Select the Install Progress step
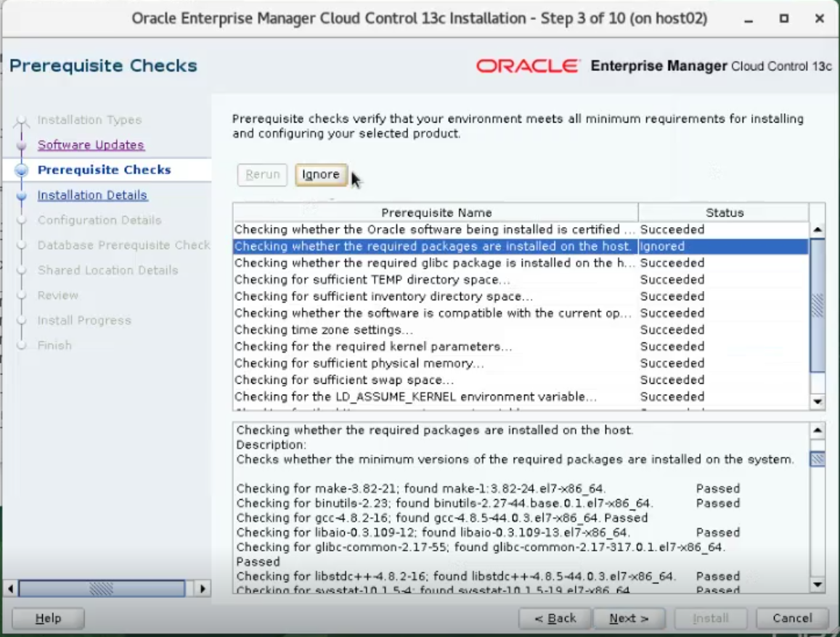The image size is (840, 637). coord(84,320)
